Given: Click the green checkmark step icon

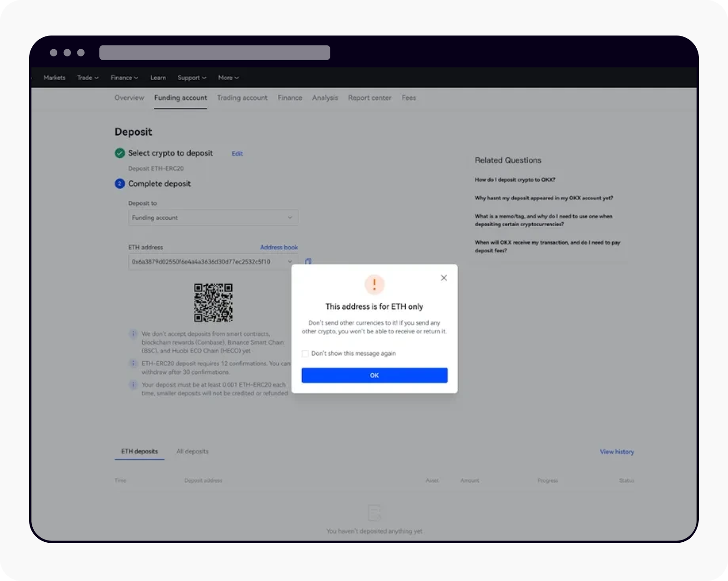Looking at the screenshot, I should click(120, 153).
